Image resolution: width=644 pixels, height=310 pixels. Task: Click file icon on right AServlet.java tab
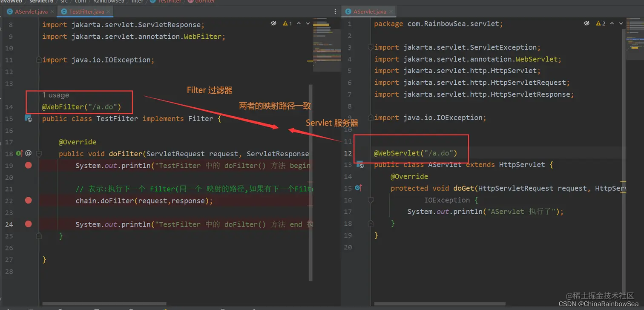(348, 11)
